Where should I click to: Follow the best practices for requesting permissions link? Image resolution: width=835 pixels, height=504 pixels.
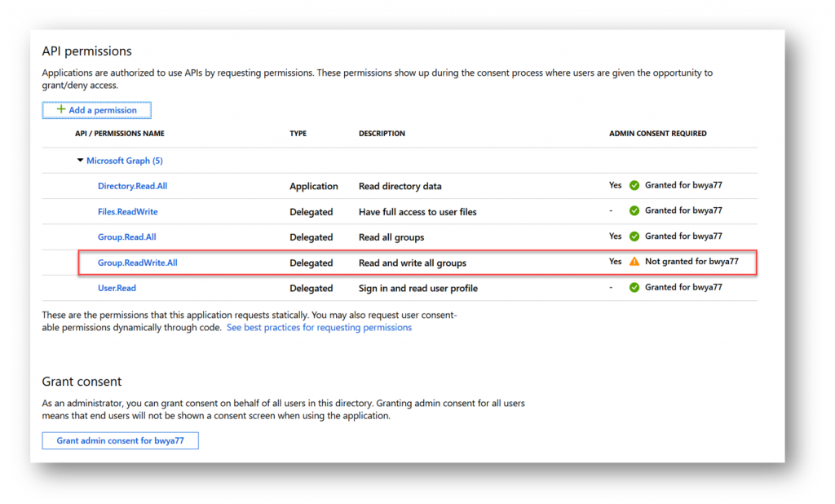[319, 328]
